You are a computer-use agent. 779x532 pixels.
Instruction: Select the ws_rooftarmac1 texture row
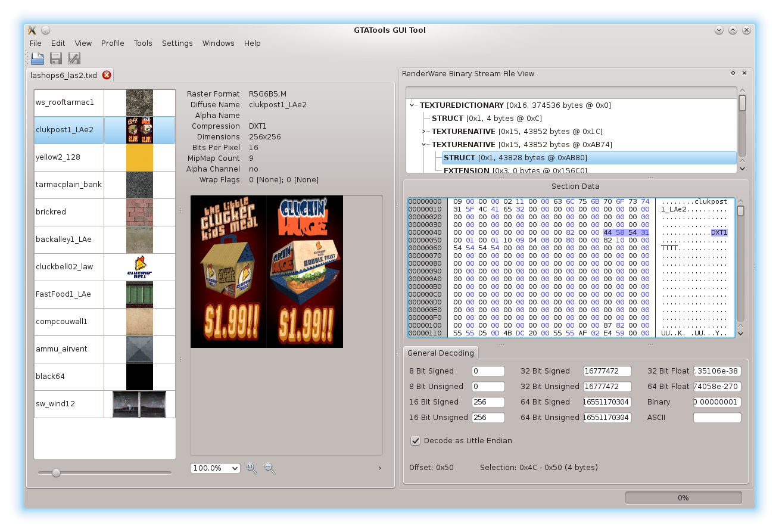point(105,103)
